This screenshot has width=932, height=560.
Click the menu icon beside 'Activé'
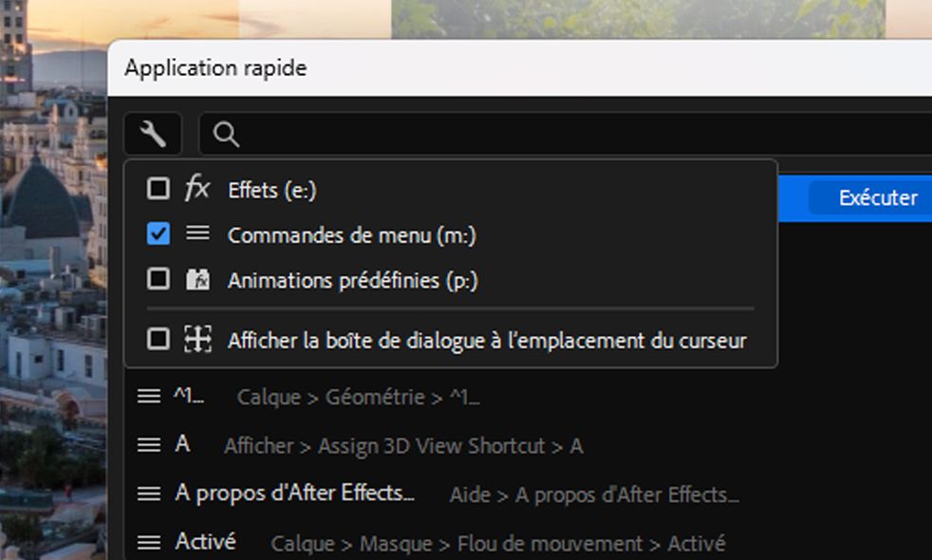pyautogui.click(x=148, y=543)
